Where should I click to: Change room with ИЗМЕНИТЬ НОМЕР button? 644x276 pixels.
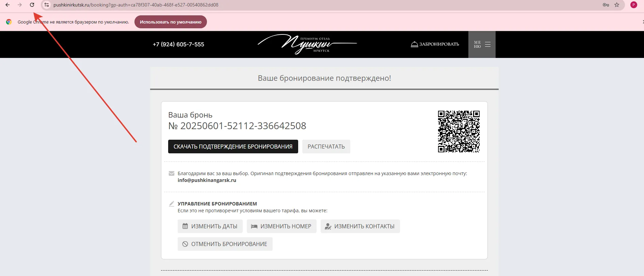(281, 226)
